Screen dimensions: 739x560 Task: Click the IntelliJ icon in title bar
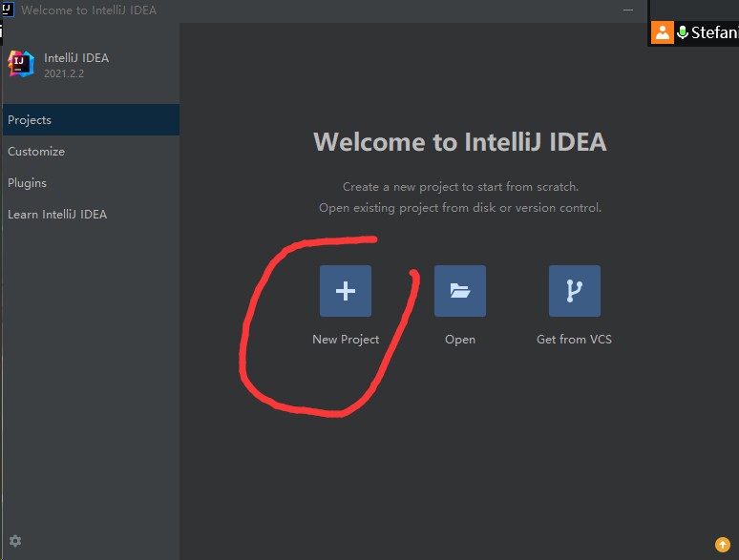pyautogui.click(x=7, y=10)
